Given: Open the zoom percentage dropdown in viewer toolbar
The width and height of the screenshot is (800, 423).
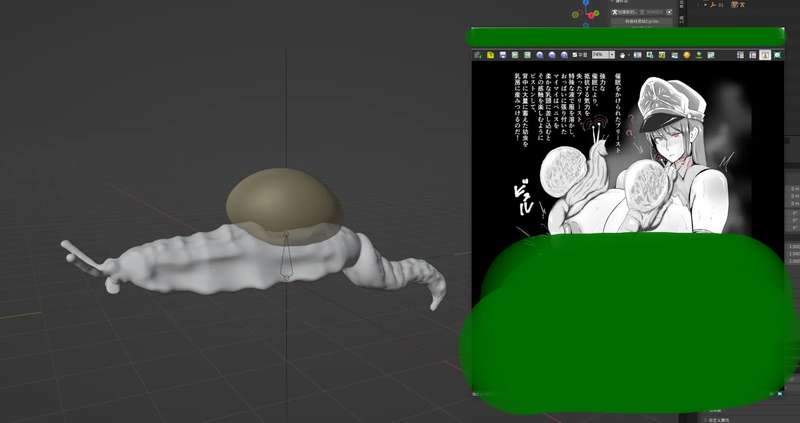Looking at the screenshot, I should (x=603, y=54).
